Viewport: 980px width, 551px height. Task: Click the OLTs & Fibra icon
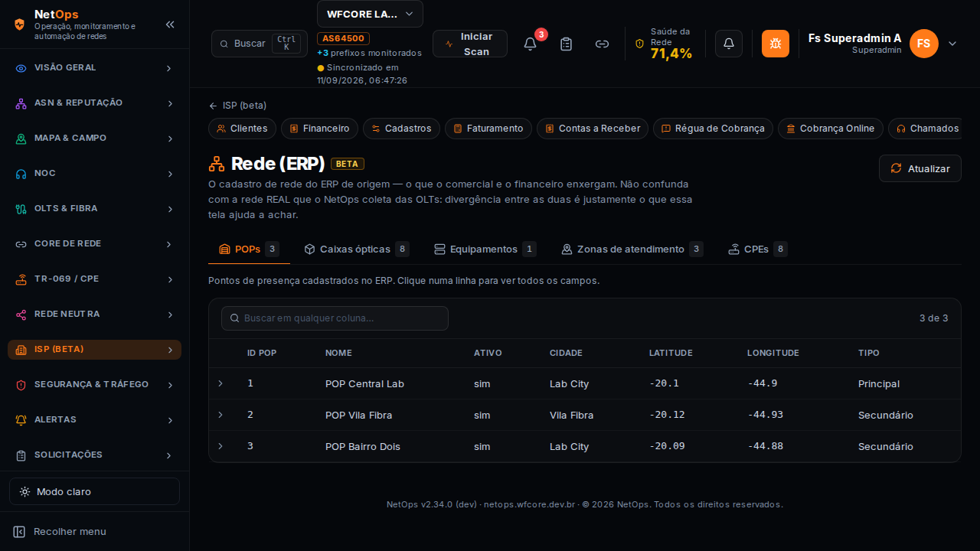coord(21,209)
